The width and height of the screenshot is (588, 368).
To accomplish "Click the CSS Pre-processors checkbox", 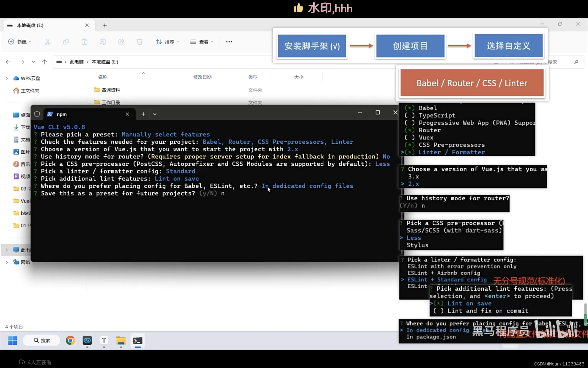I will coord(410,145).
